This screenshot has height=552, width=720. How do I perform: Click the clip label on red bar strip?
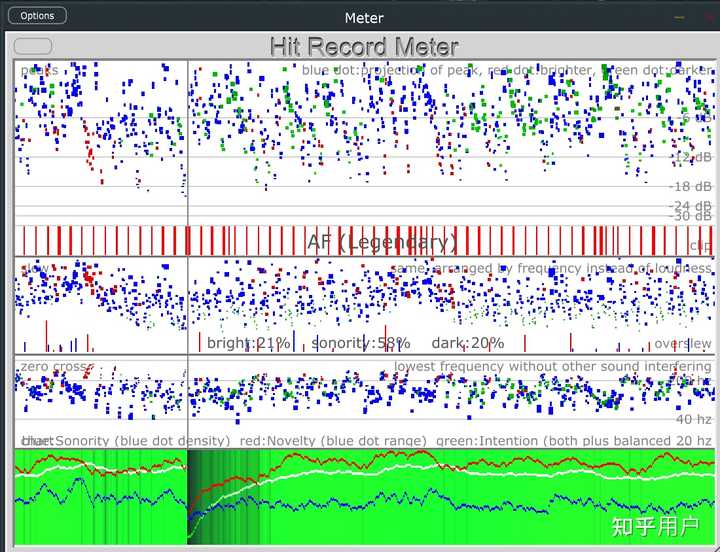(x=699, y=246)
